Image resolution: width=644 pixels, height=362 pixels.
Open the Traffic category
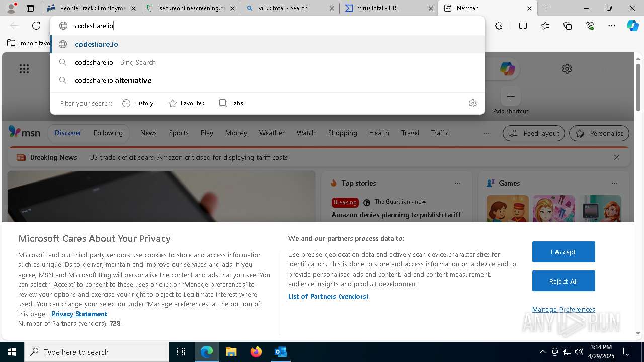coord(440,133)
